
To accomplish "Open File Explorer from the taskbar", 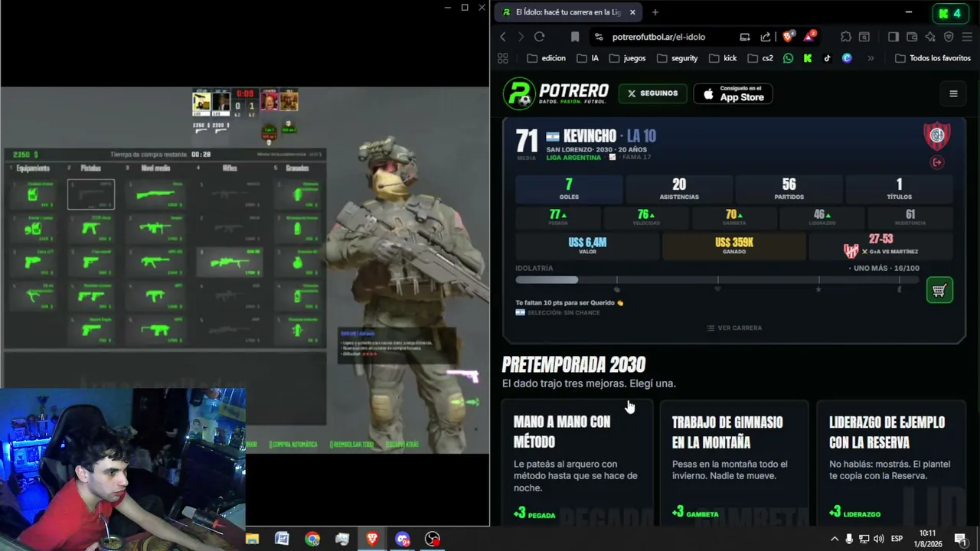I will tap(252, 539).
